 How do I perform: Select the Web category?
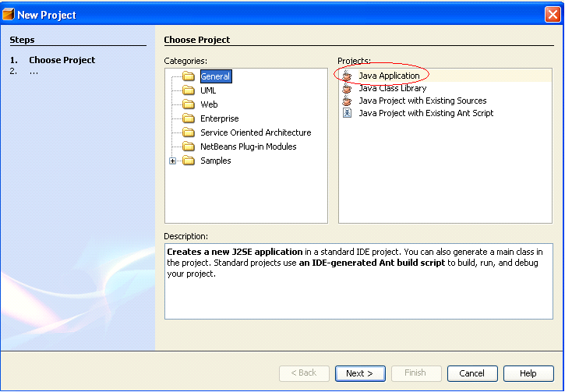click(x=209, y=104)
